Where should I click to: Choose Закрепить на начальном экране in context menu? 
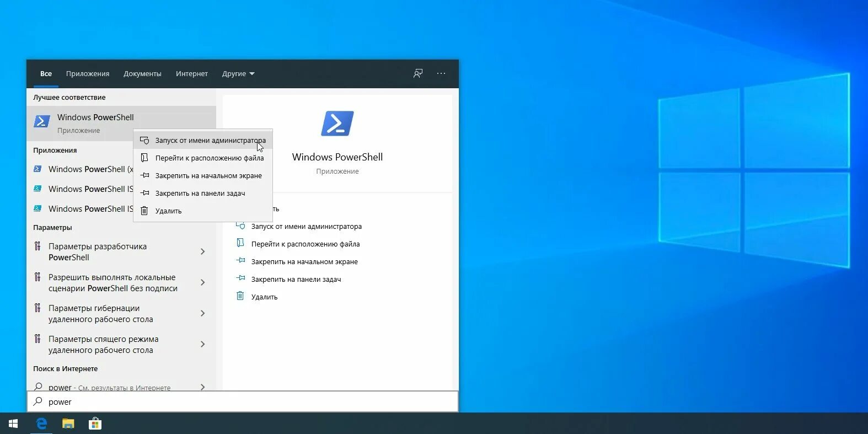pos(203,175)
